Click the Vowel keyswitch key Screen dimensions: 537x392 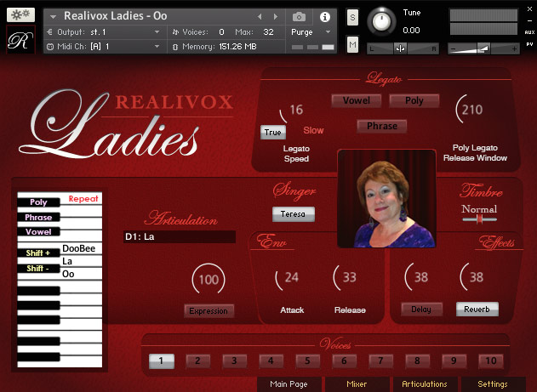[x=38, y=231]
